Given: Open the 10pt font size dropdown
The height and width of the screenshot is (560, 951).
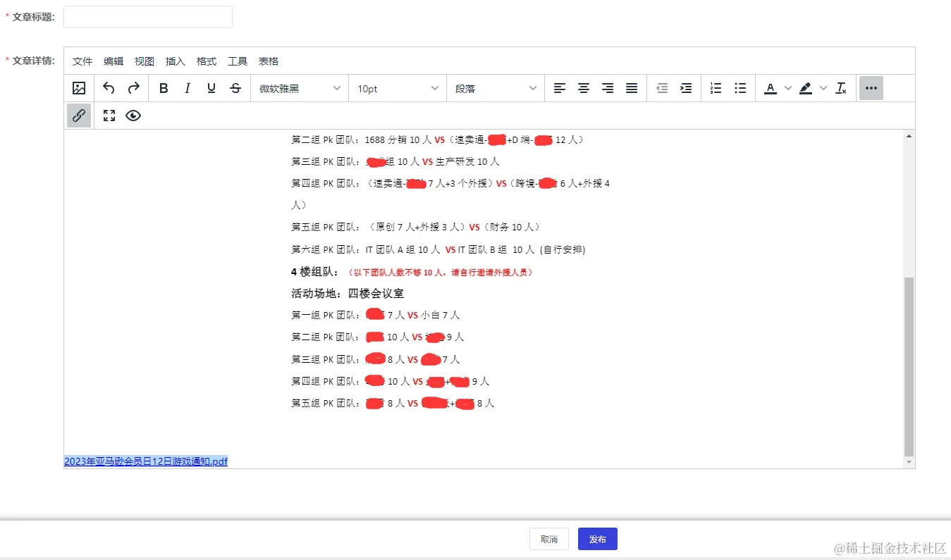Looking at the screenshot, I should tap(398, 88).
